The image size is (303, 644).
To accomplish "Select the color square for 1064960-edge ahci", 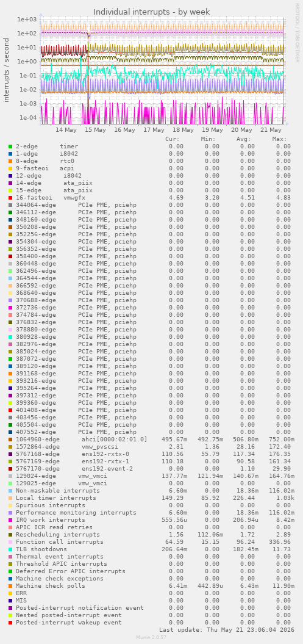I will click(10, 440).
